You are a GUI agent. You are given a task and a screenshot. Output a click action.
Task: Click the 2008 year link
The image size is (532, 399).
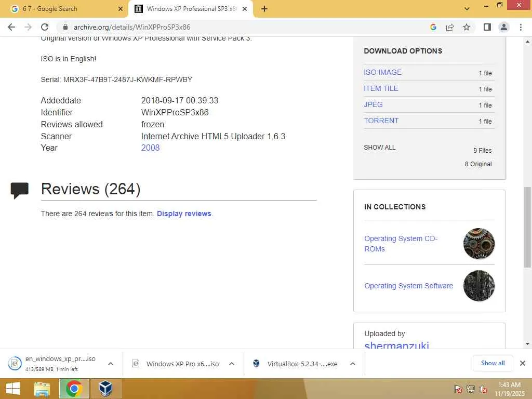coord(150,148)
